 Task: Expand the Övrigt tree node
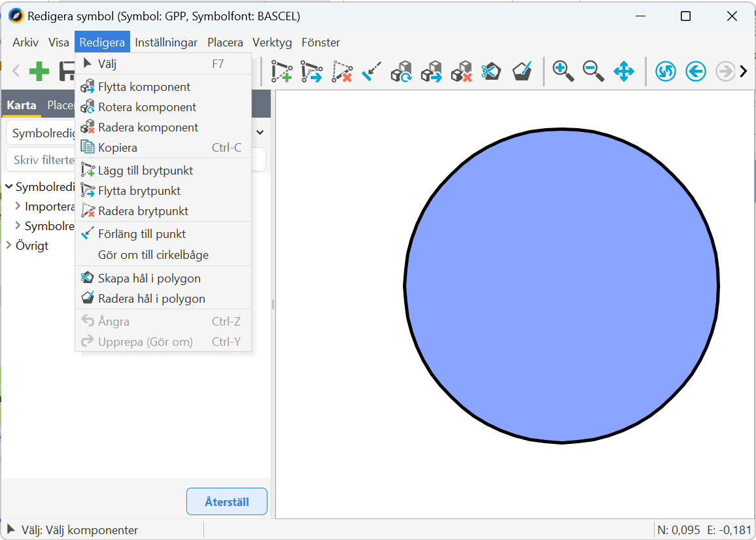(9, 246)
